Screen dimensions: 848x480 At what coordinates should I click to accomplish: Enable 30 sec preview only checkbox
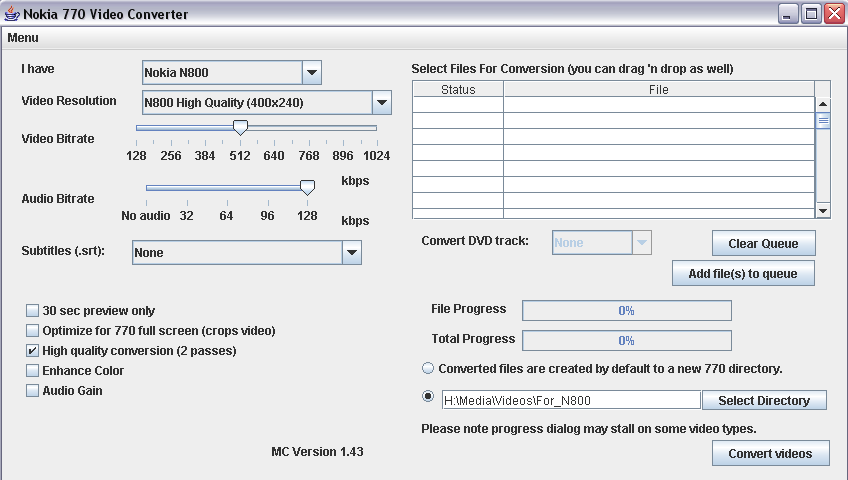32,310
